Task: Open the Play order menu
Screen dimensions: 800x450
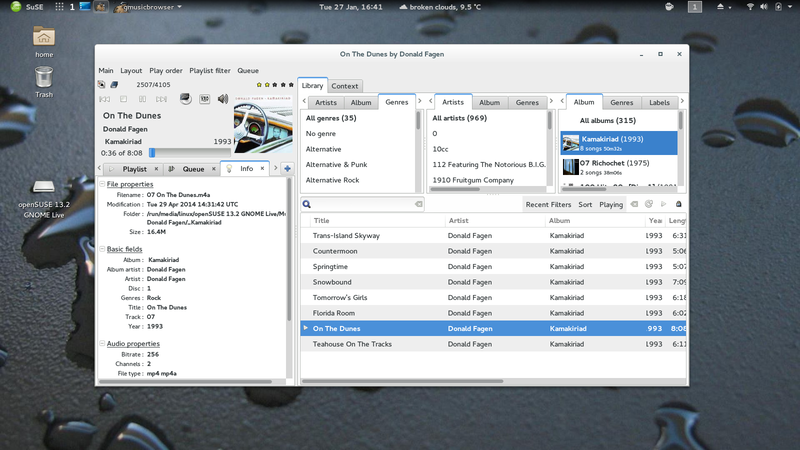Action: [x=166, y=70]
